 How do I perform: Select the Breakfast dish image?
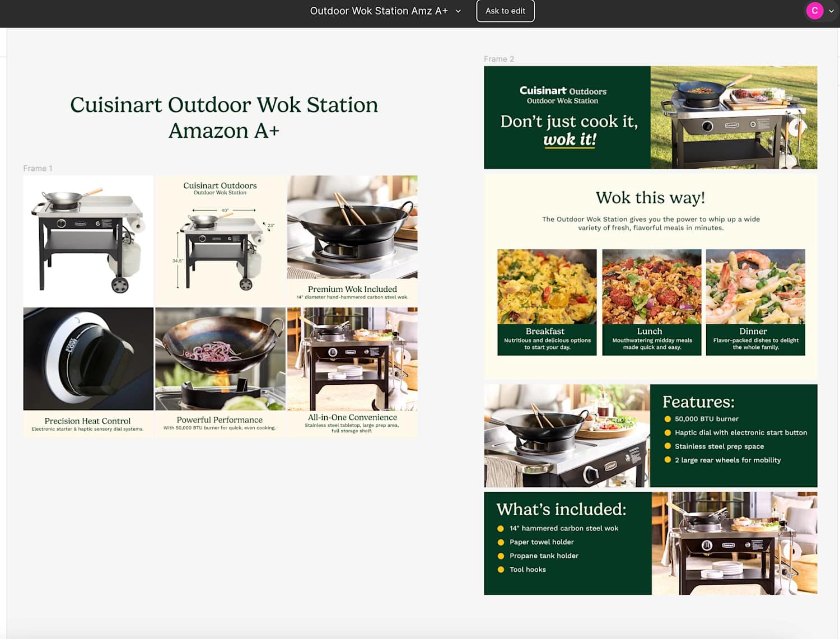coord(547,287)
